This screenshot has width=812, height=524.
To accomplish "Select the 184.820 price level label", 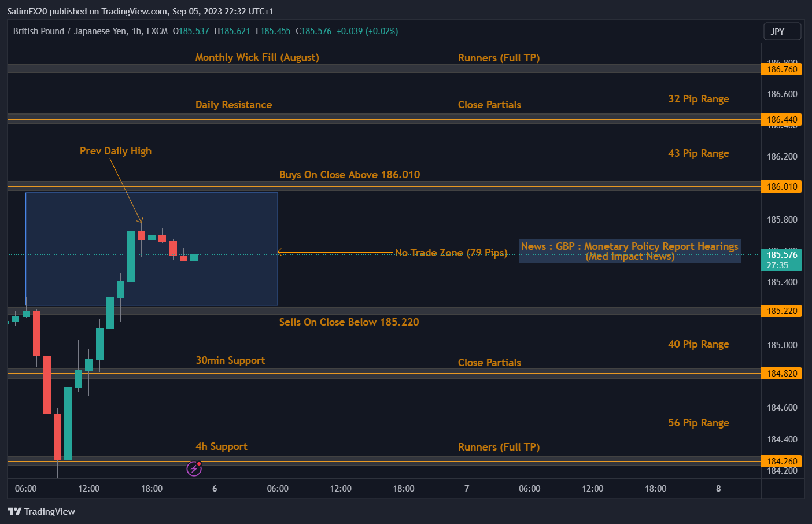I will 781,374.
